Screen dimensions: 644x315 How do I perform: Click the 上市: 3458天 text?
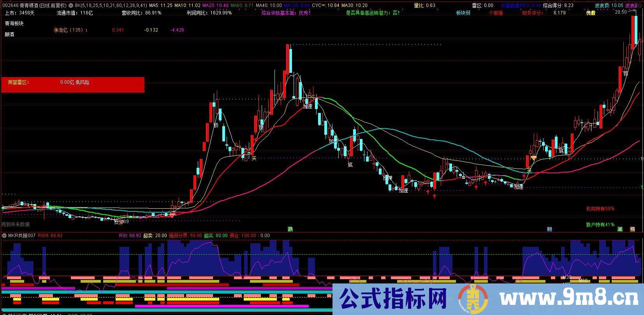point(19,13)
